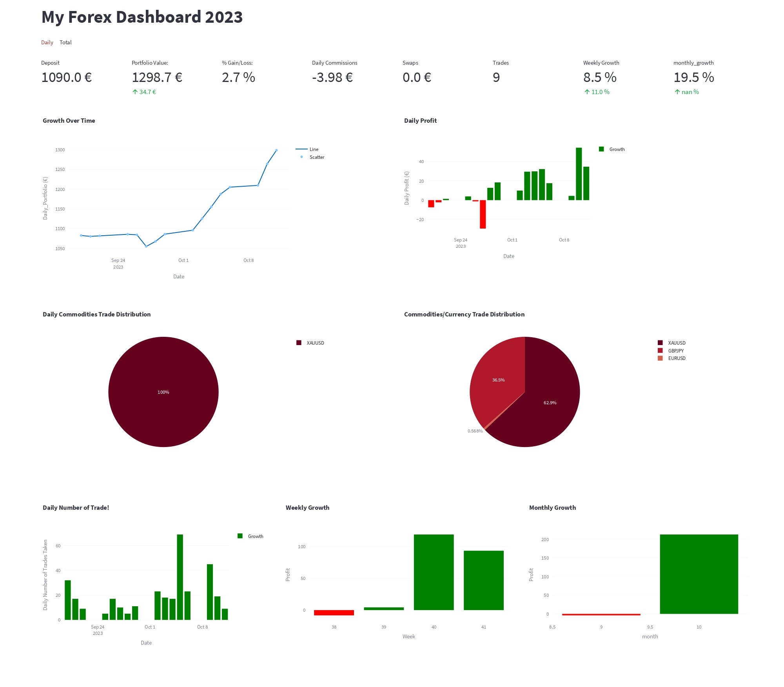Click XAUUSD legend in Commodities/Currency chart

[x=672, y=343]
